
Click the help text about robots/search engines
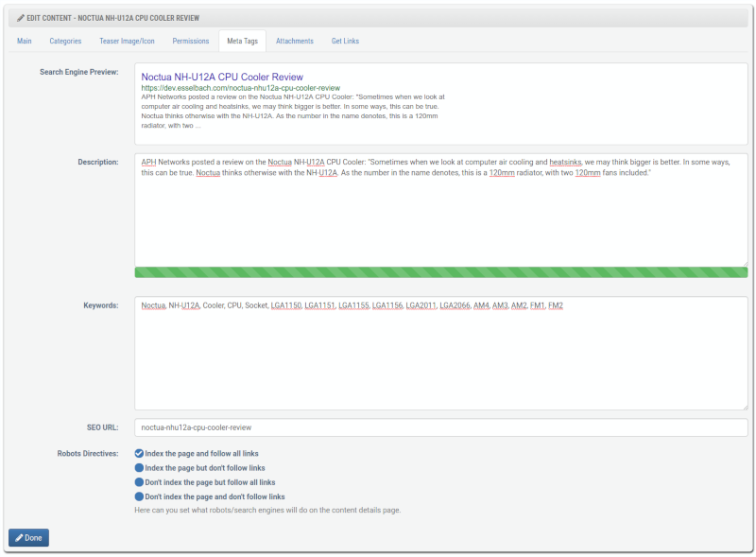[267, 510]
